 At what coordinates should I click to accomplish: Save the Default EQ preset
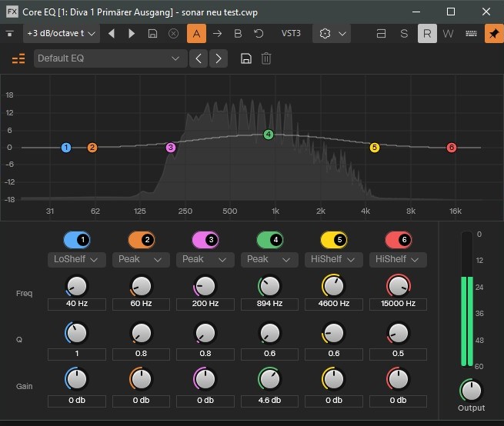click(x=246, y=58)
